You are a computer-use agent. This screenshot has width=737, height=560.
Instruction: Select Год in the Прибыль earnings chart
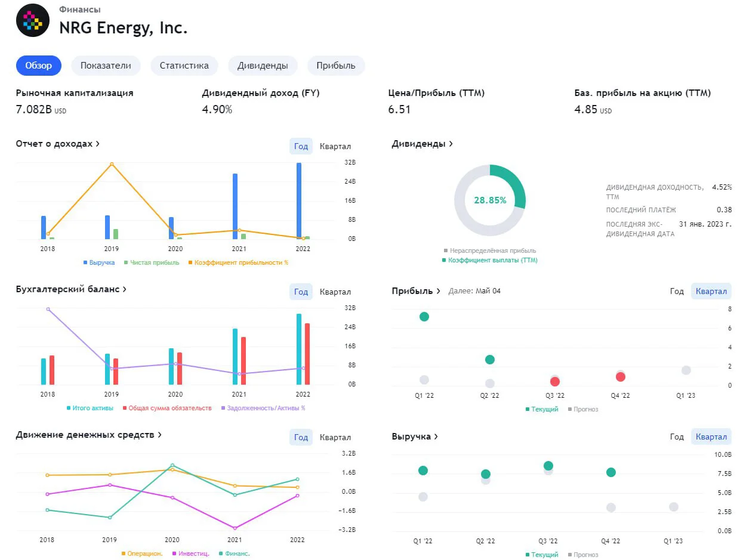click(x=677, y=291)
